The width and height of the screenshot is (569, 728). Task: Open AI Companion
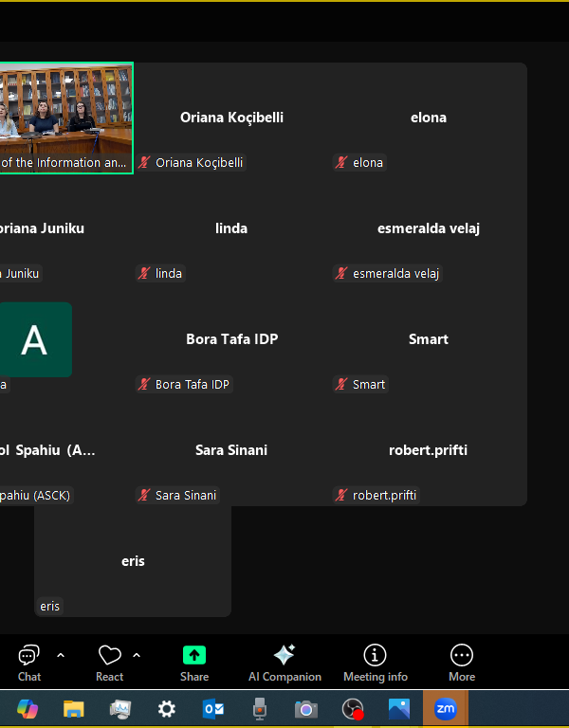(284, 662)
